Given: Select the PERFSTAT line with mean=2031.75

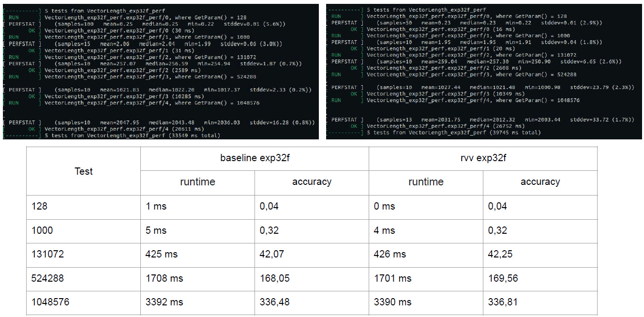Looking at the screenshot, I should pyautogui.click(x=480, y=119).
